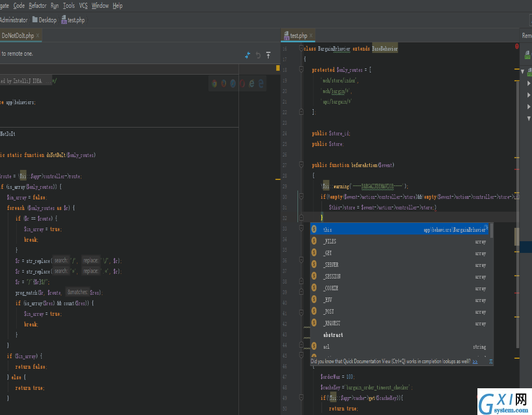Open the Tools menu

(x=69, y=6)
